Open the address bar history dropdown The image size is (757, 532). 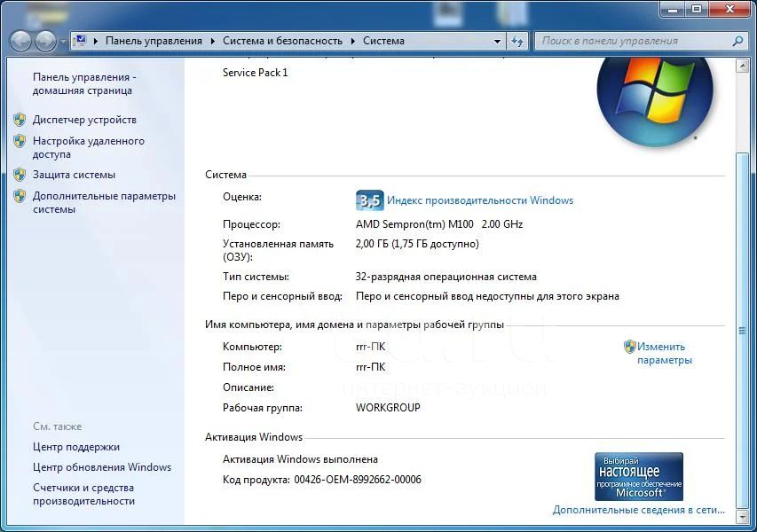click(497, 42)
